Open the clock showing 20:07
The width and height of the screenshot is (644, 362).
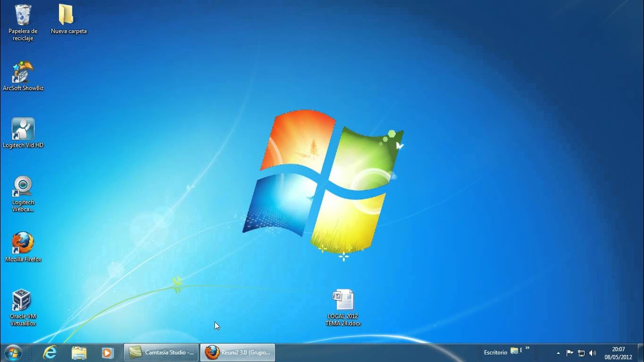pos(618,353)
